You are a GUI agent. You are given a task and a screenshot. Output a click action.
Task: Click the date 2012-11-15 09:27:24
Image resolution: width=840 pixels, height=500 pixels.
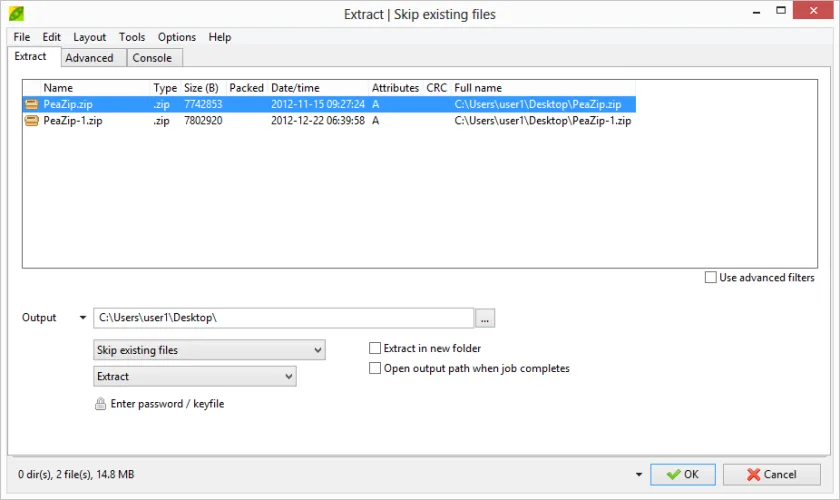coord(318,104)
